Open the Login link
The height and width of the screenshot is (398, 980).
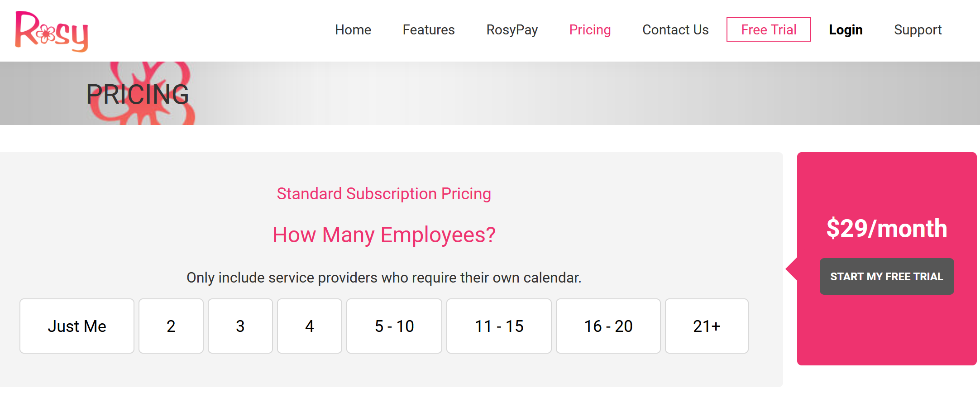click(x=846, y=30)
